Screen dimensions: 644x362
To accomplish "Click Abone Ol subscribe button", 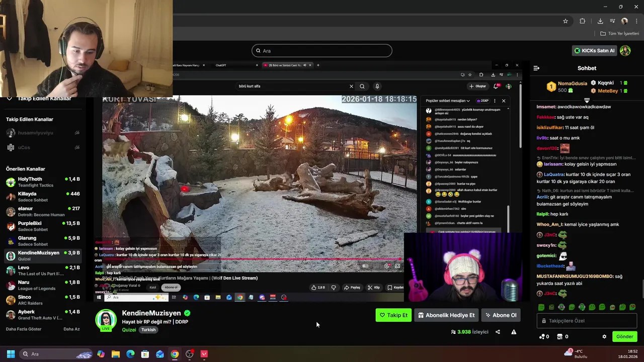I will tap(501, 315).
